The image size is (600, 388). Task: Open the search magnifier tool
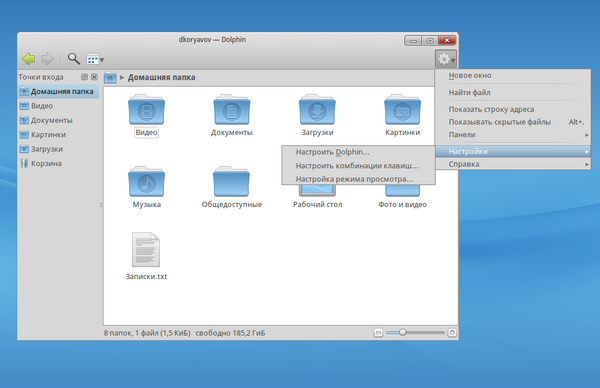click(73, 59)
